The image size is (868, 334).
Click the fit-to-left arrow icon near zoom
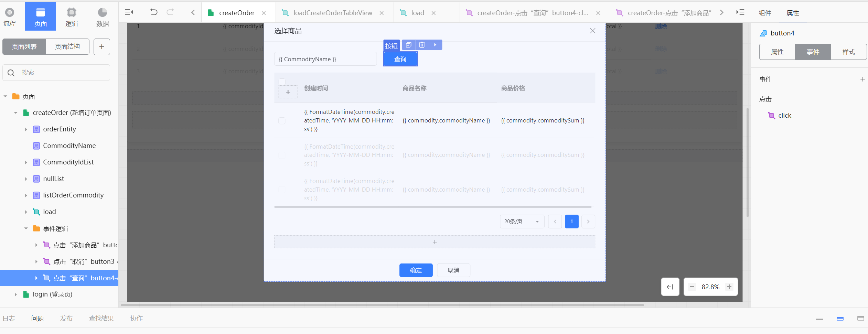click(670, 287)
